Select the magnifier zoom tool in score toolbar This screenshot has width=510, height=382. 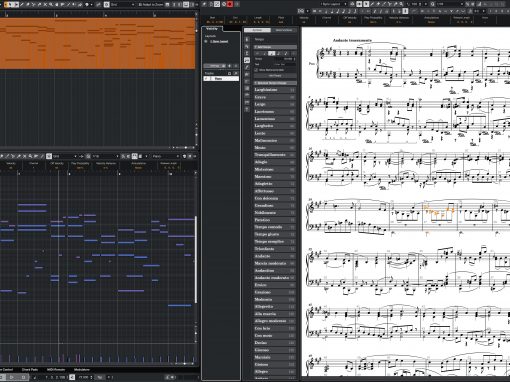click(x=401, y=4)
